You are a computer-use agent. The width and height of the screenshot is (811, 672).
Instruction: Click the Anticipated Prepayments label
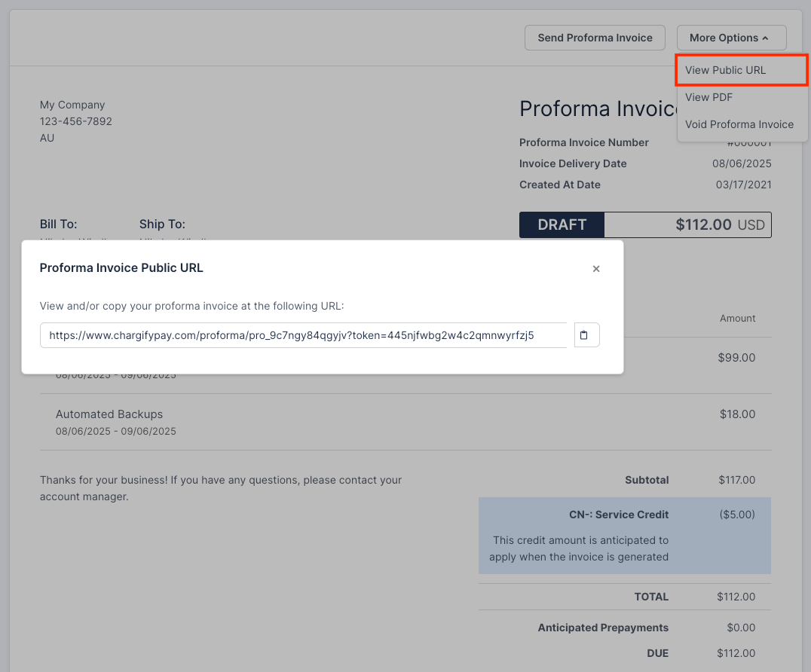603,628
